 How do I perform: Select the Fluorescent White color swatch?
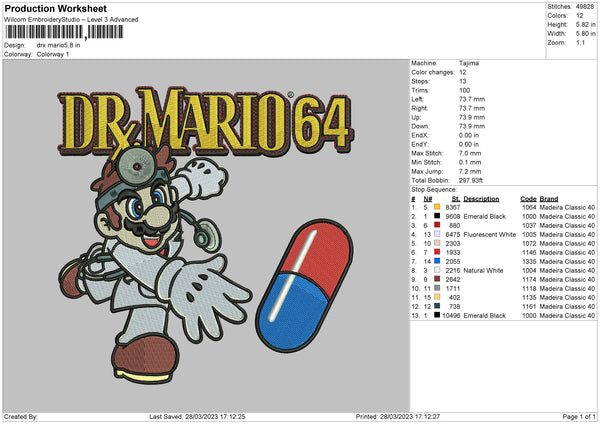coord(437,234)
